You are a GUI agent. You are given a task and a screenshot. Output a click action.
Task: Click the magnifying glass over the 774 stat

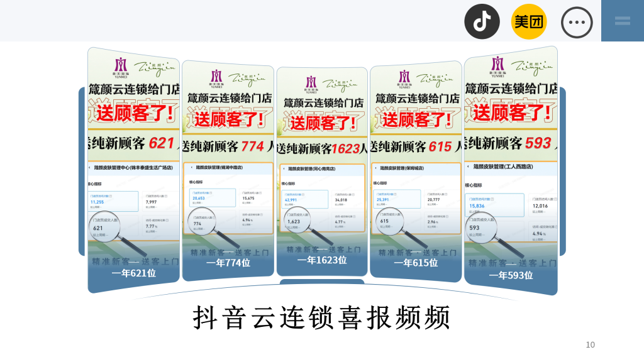(x=202, y=222)
